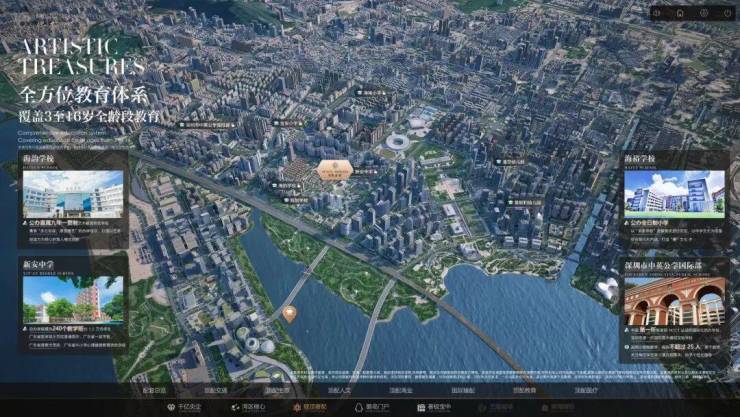Open the 顶配商业 tab
Screen dimensions: 740x417
point(400,390)
